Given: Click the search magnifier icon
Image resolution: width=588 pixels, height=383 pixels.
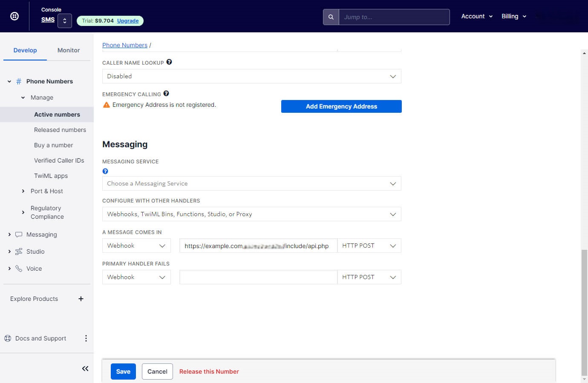Looking at the screenshot, I should tap(331, 17).
